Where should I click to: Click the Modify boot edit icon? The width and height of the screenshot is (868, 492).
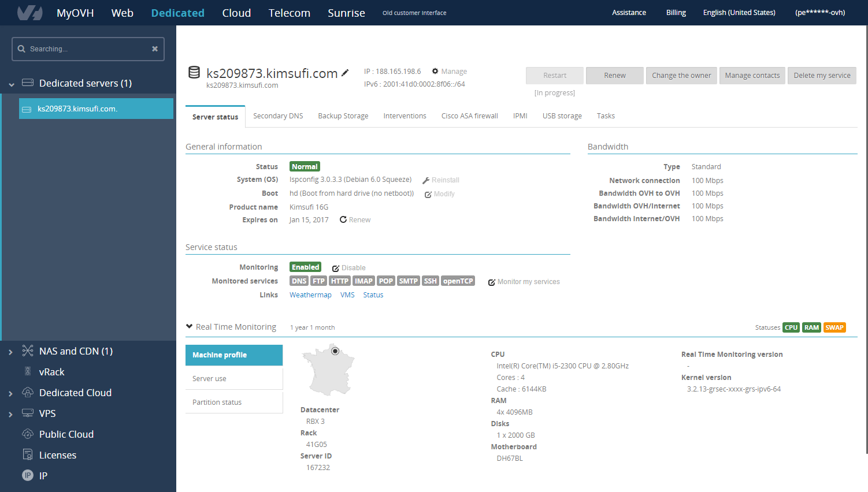[x=428, y=195]
